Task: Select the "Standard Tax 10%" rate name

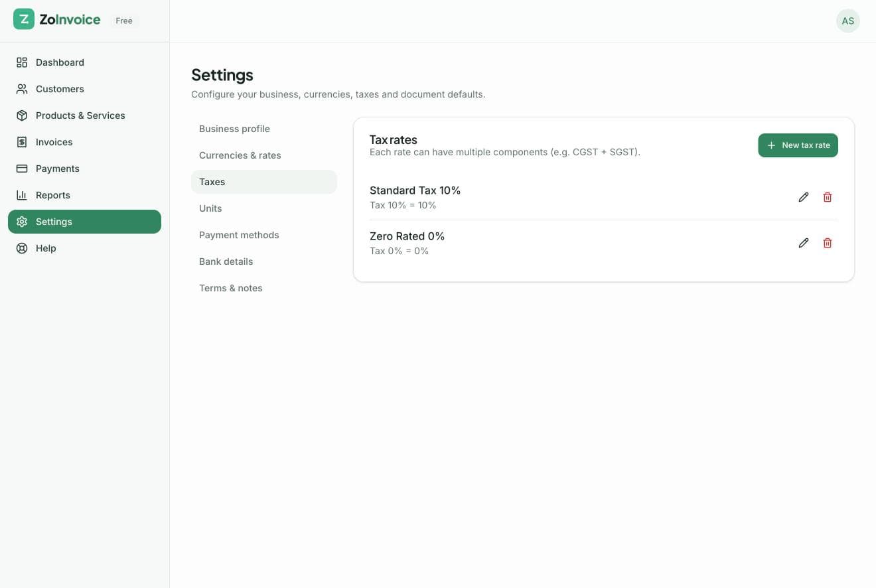Action: point(415,190)
